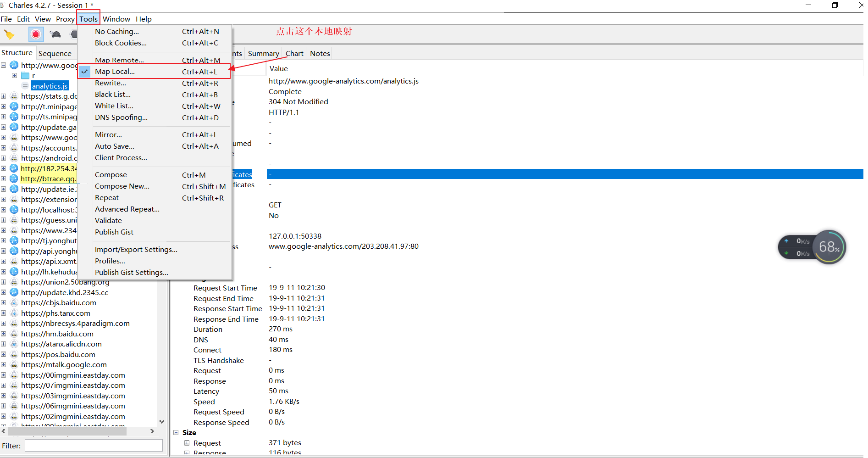Collapse the Size section
868x458 pixels.
tap(176, 432)
